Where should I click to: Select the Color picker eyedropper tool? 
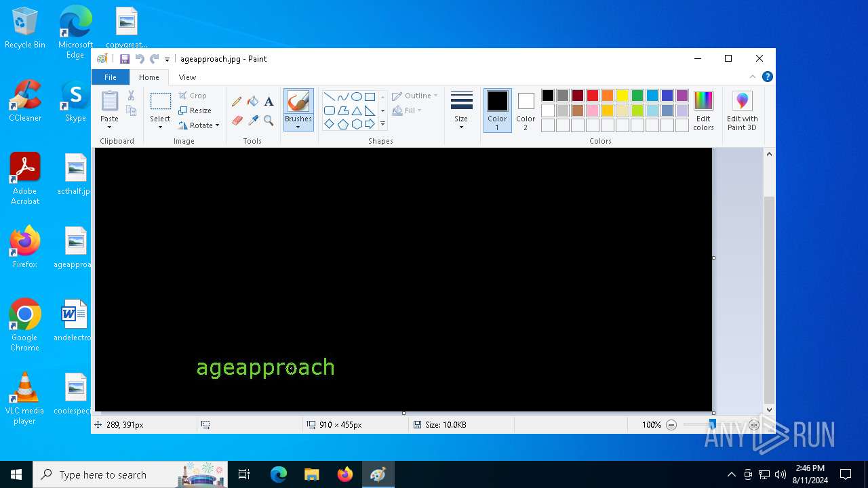[253, 121]
